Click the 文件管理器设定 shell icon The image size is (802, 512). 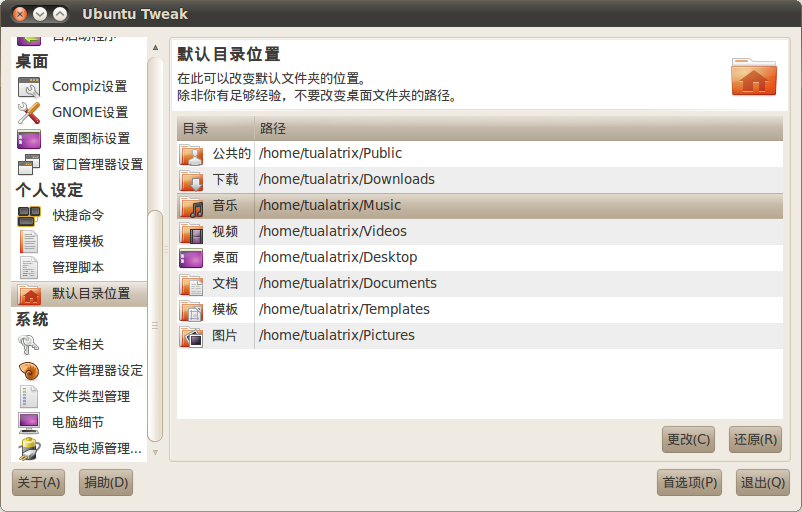click(x=29, y=371)
